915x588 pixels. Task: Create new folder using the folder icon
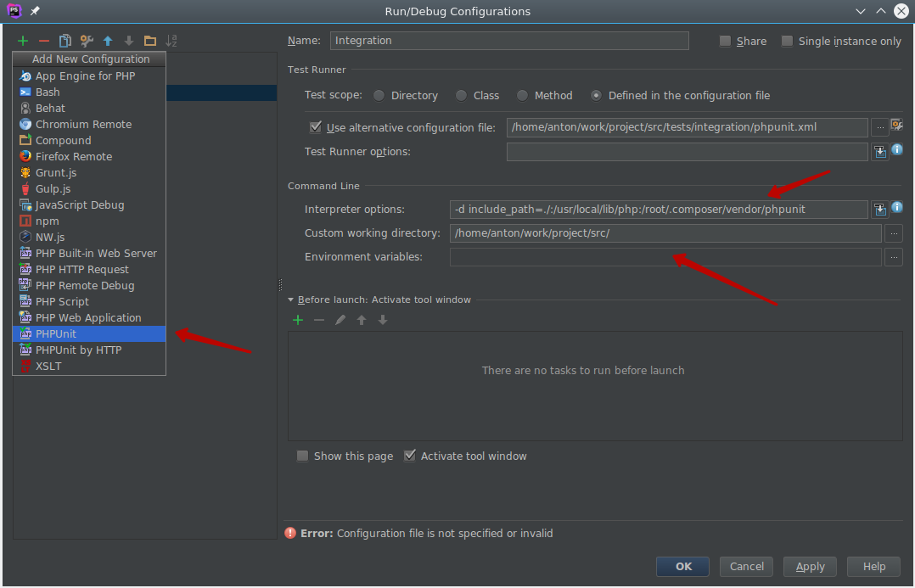150,41
